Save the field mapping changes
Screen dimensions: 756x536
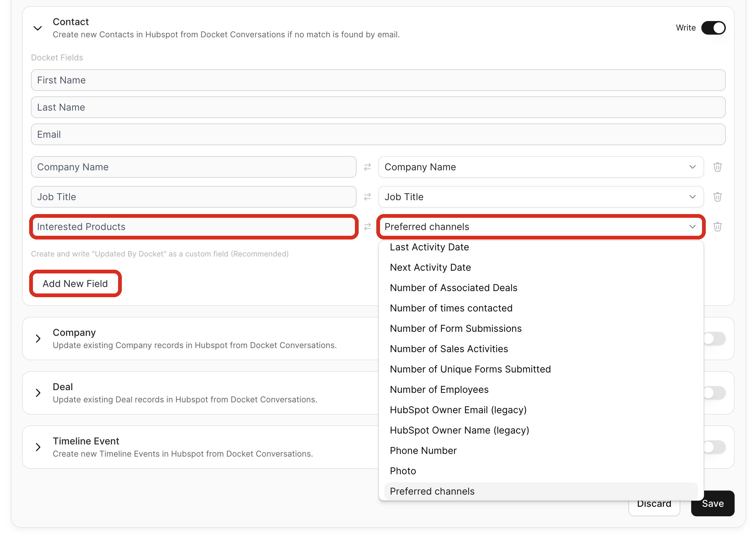click(x=713, y=503)
